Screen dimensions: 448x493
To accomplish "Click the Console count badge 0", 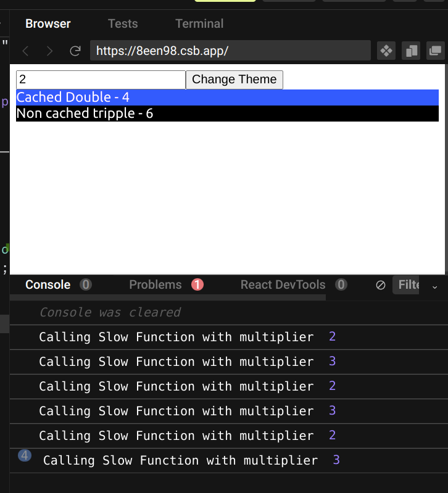I will (x=86, y=285).
